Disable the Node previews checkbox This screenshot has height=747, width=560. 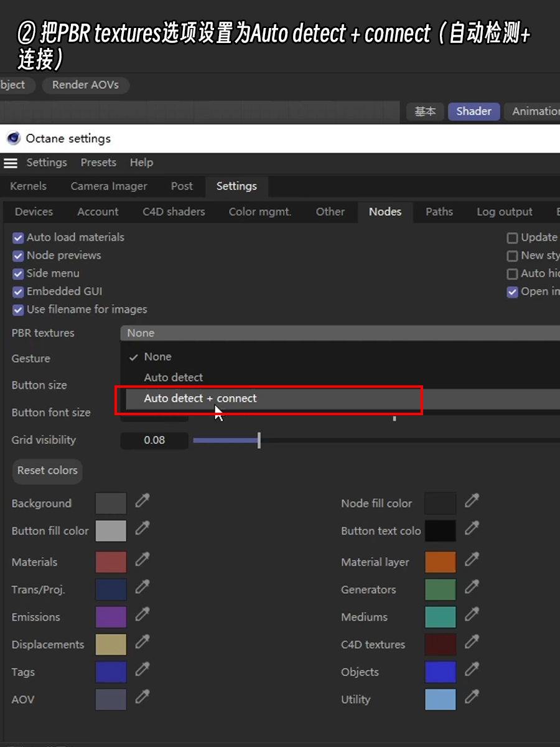click(18, 256)
